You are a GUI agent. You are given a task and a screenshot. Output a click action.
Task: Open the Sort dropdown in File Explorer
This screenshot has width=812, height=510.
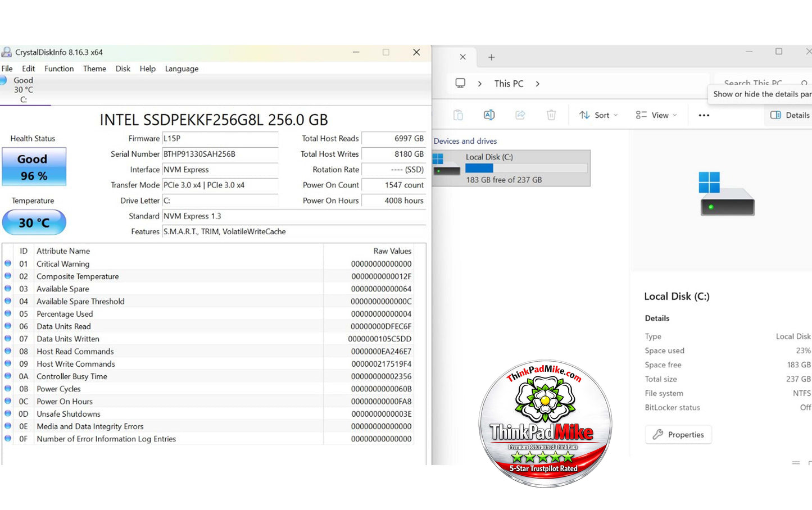pos(598,115)
